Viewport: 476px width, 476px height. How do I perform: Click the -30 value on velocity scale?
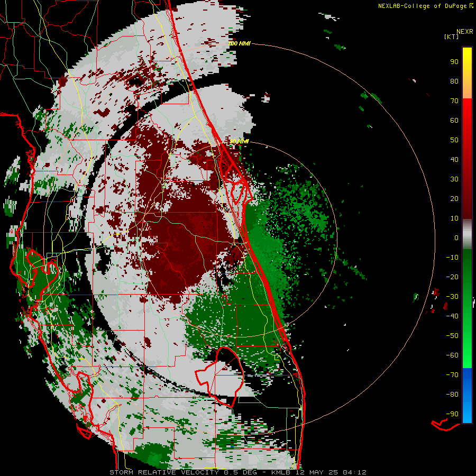click(x=452, y=297)
